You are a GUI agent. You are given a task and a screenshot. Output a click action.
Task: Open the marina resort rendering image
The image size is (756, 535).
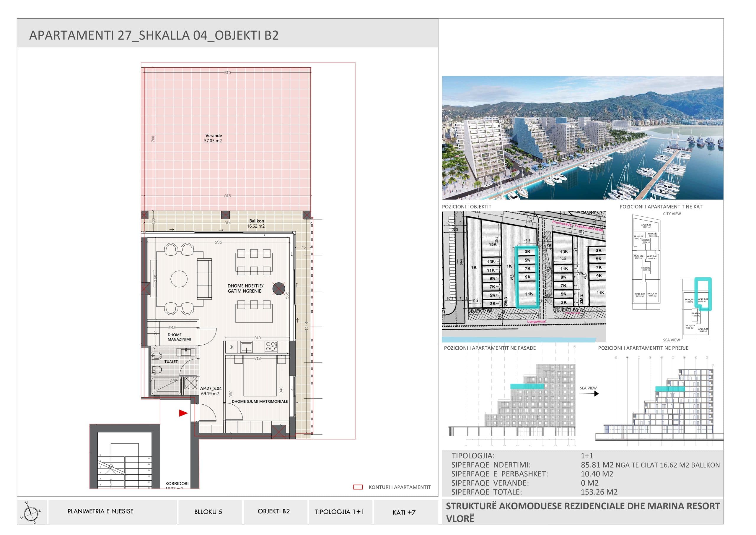582,138
